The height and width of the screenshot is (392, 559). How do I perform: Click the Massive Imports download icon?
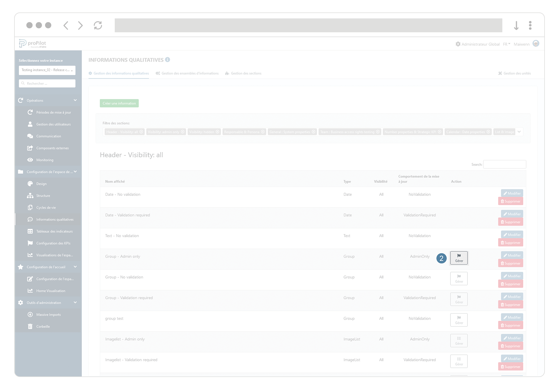point(30,314)
